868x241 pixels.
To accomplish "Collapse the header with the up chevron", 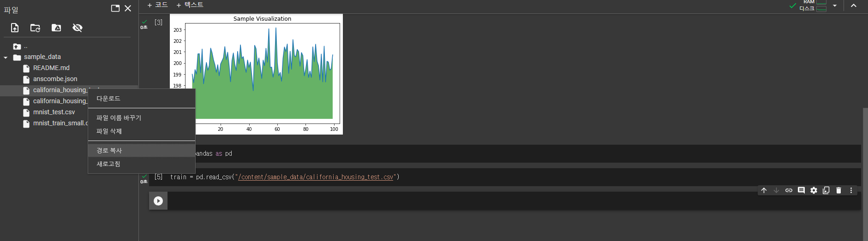I will [x=854, y=6].
